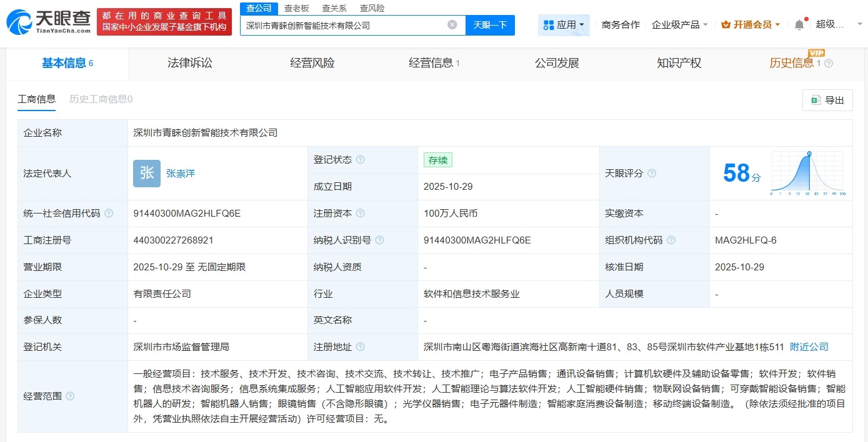The image size is (868, 442).
Task: Open the 法律诉讼 tab
Action: click(190, 62)
